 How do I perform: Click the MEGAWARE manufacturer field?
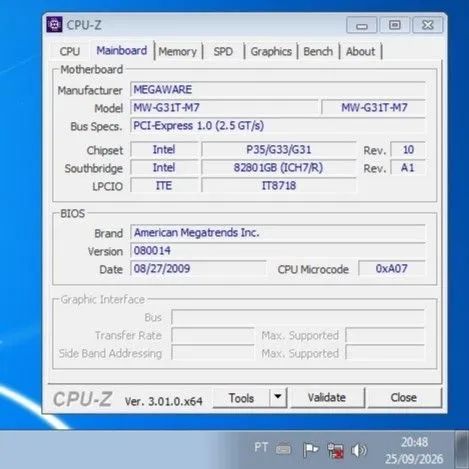click(278, 90)
